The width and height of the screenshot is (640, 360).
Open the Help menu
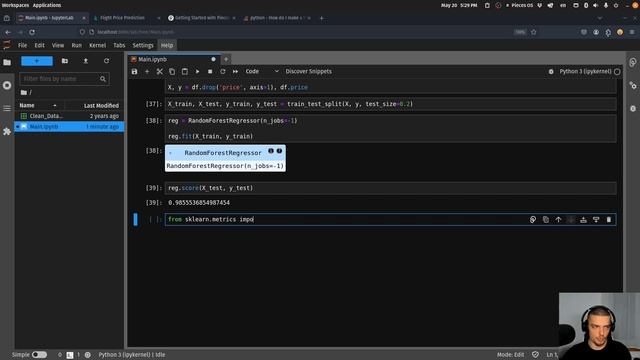tap(167, 45)
